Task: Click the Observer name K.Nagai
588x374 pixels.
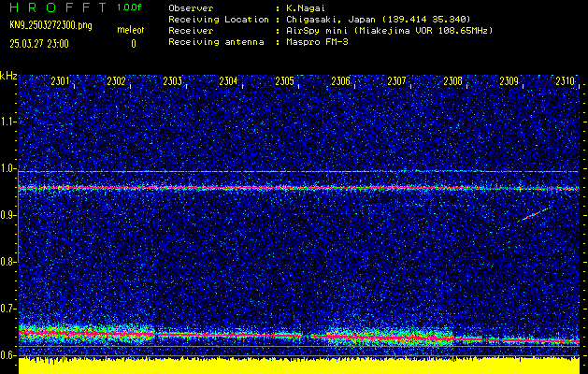Action: click(x=306, y=7)
